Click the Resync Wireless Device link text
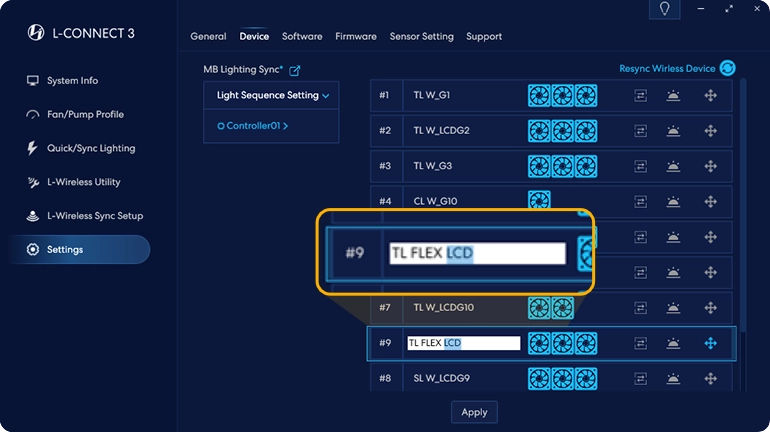Viewport: 770px width, 432px height. [667, 69]
